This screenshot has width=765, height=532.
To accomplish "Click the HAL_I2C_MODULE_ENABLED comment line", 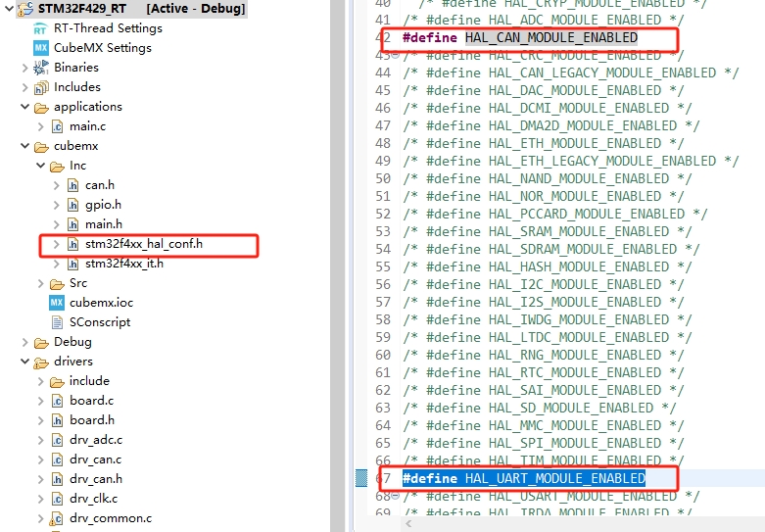I will pyautogui.click(x=543, y=284).
